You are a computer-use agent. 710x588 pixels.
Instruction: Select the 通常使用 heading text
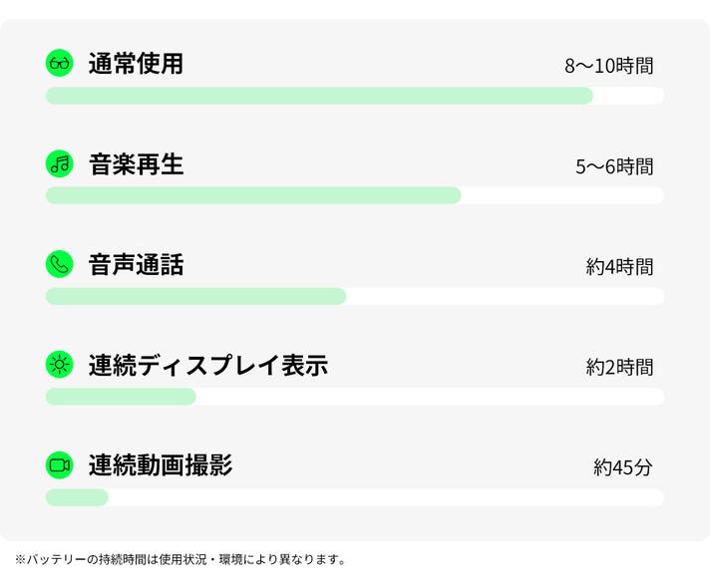(136, 64)
